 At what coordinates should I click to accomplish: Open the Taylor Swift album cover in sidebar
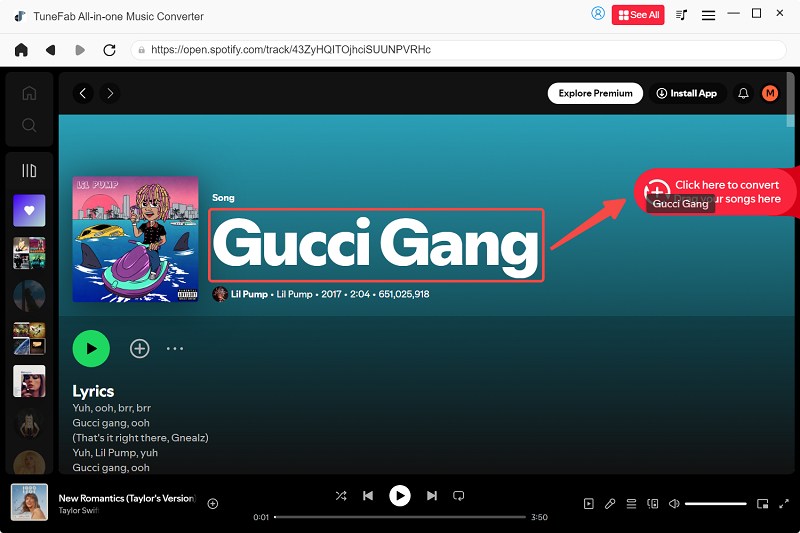pyautogui.click(x=29, y=381)
